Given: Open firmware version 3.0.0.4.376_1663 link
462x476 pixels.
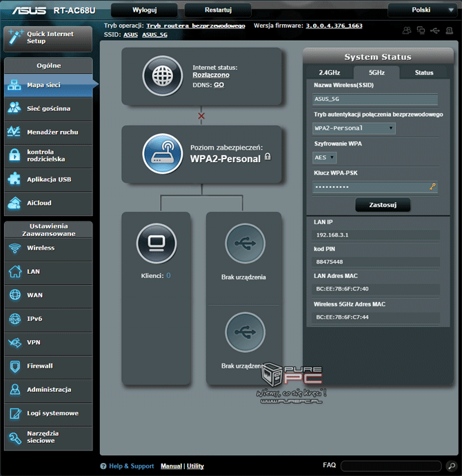Looking at the screenshot, I should click(334, 26).
